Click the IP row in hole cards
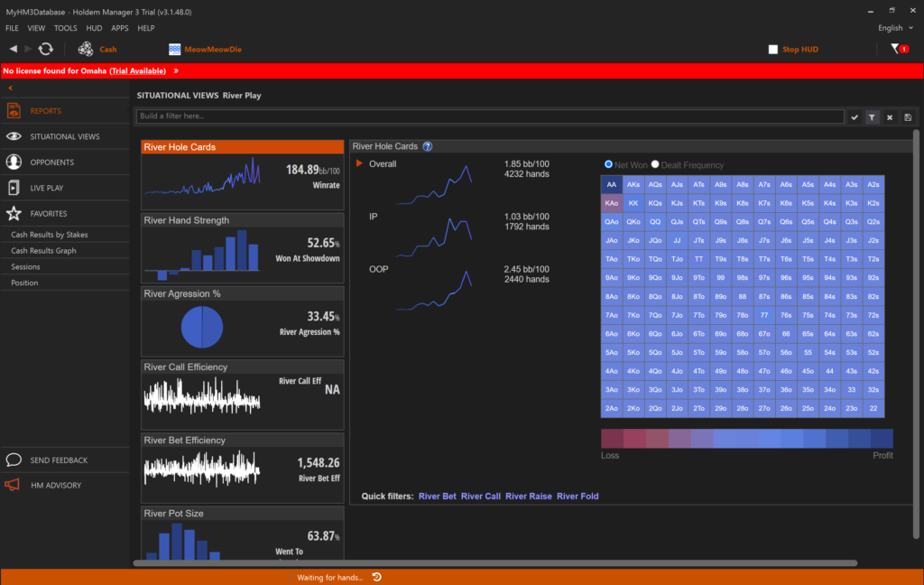 point(454,236)
